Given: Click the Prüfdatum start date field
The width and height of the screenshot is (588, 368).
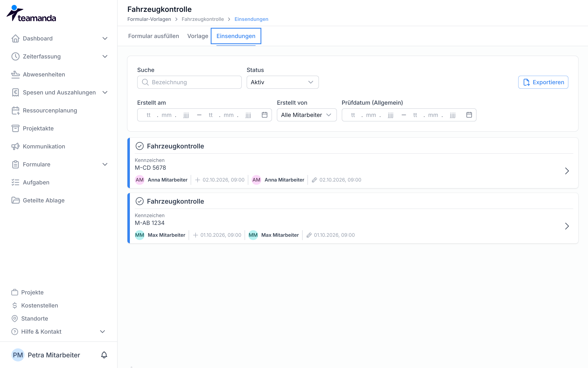Looking at the screenshot, I should pos(372,115).
